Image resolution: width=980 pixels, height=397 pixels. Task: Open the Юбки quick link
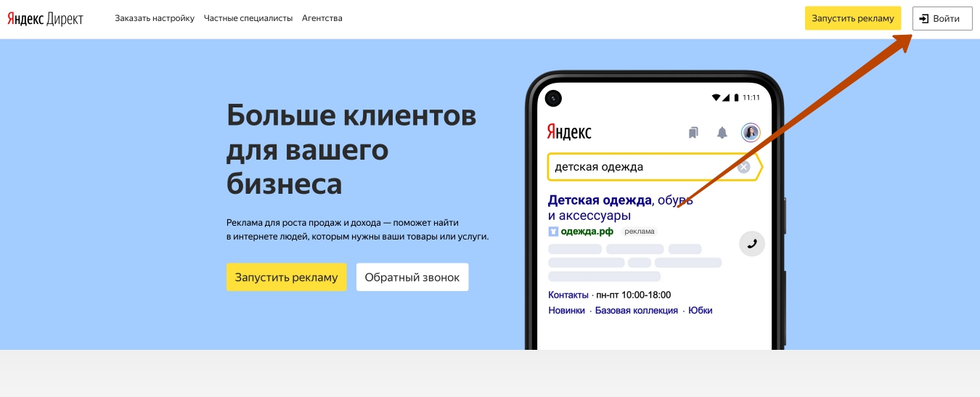click(701, 310)
